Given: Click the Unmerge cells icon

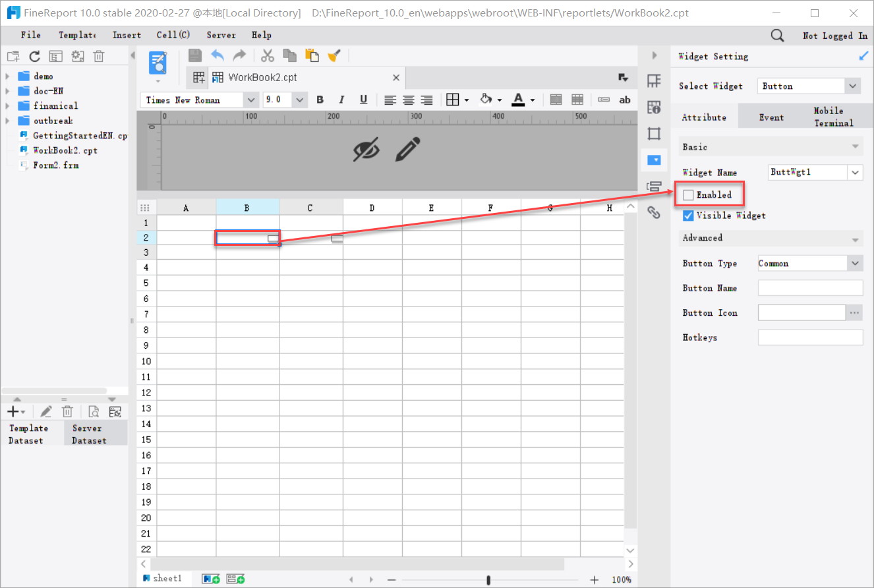Looking at the screenshot, I should coord(577,100).
